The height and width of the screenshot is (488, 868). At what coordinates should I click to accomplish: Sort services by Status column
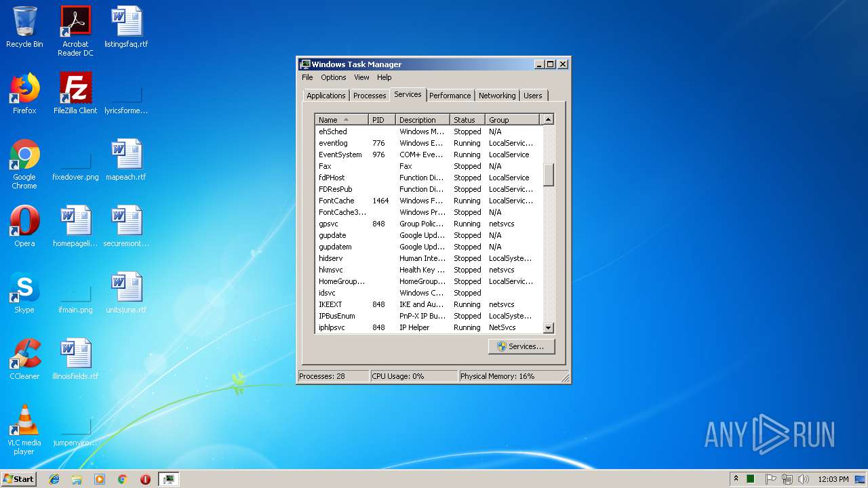pos(468,120)
